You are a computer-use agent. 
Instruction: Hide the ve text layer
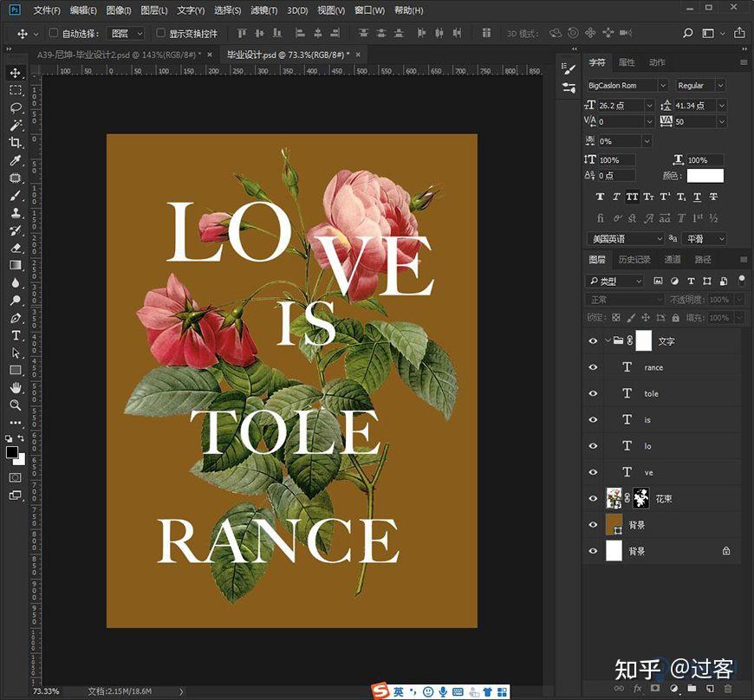click(x=593, y=472)
